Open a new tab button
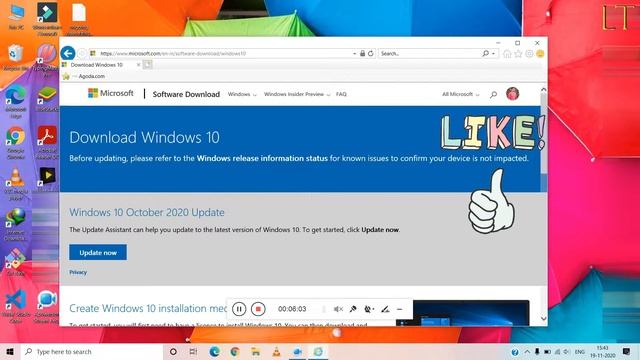 pos(148,64)
